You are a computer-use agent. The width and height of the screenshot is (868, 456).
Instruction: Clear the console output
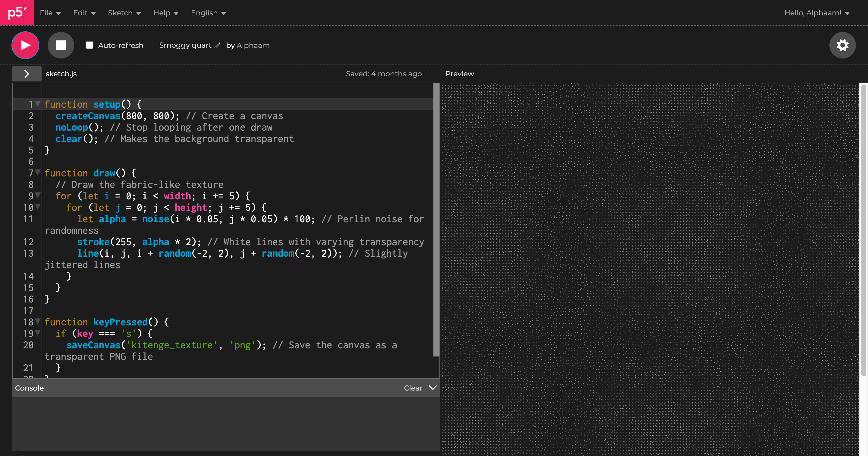(413, 388)
